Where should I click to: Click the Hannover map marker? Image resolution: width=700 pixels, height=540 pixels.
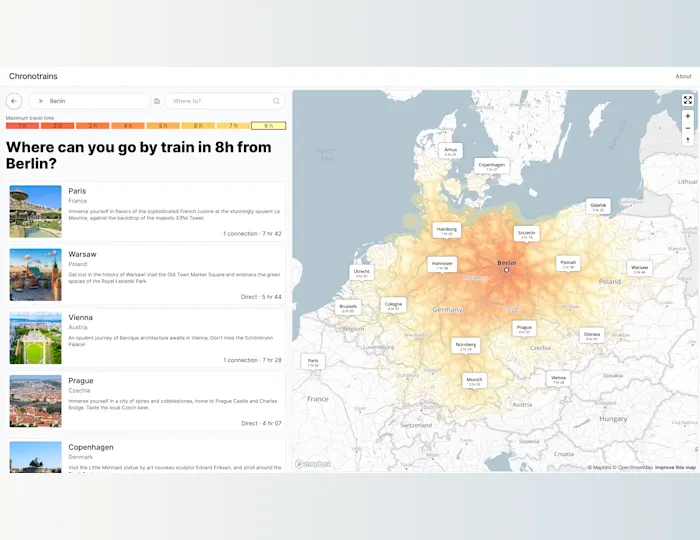tap(442, 265)
